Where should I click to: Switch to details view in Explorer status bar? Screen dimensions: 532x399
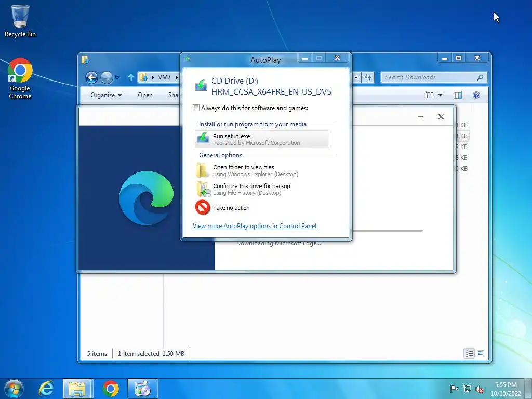click(469, 353)
